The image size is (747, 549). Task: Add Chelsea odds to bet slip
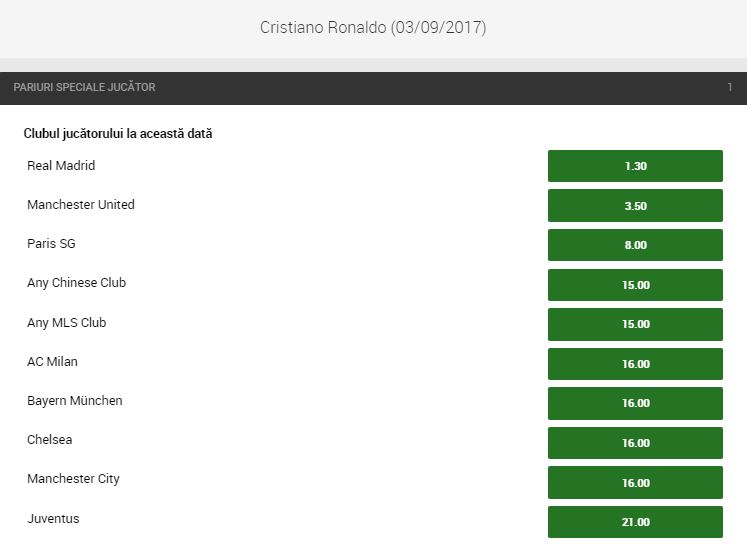(635, 443)
